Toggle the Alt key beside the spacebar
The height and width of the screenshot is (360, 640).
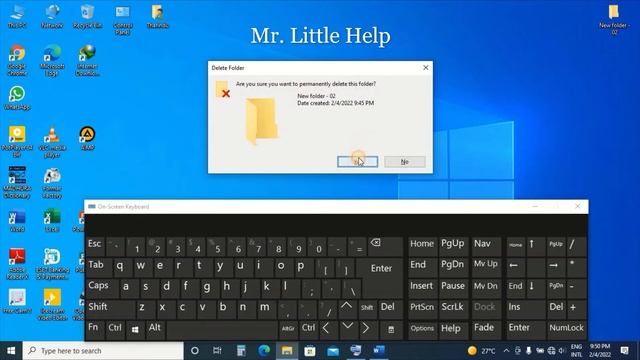pyautogui.click(x=155, y=329)
